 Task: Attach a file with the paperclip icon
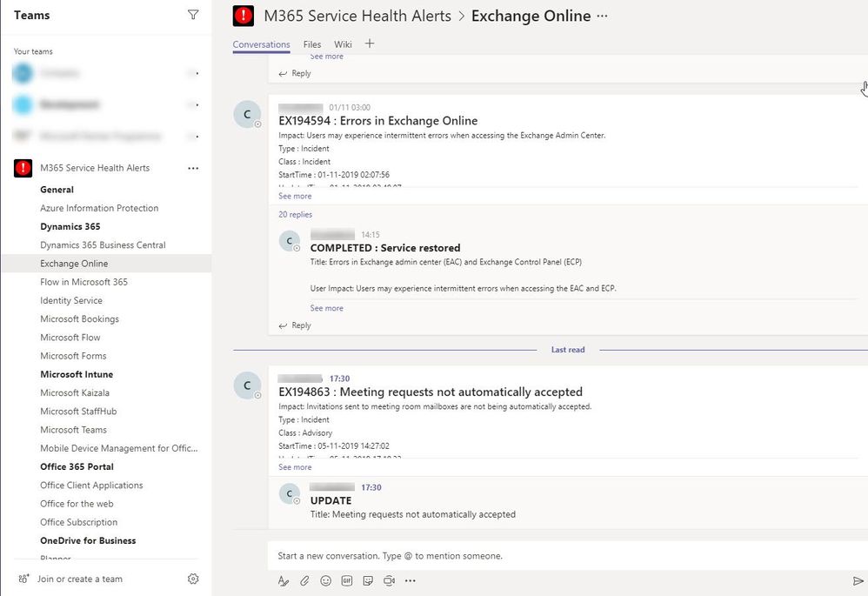304,580
